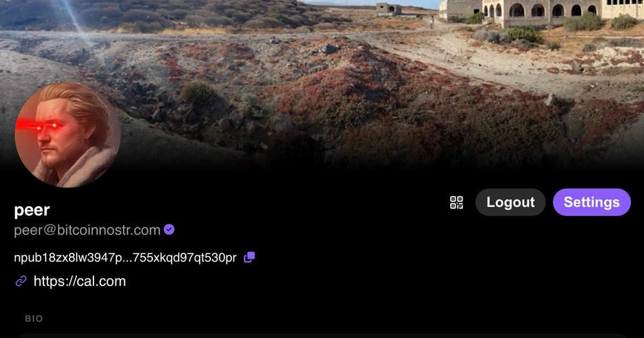Click the purple verified checkmark badge

click(x=169, y=230)
